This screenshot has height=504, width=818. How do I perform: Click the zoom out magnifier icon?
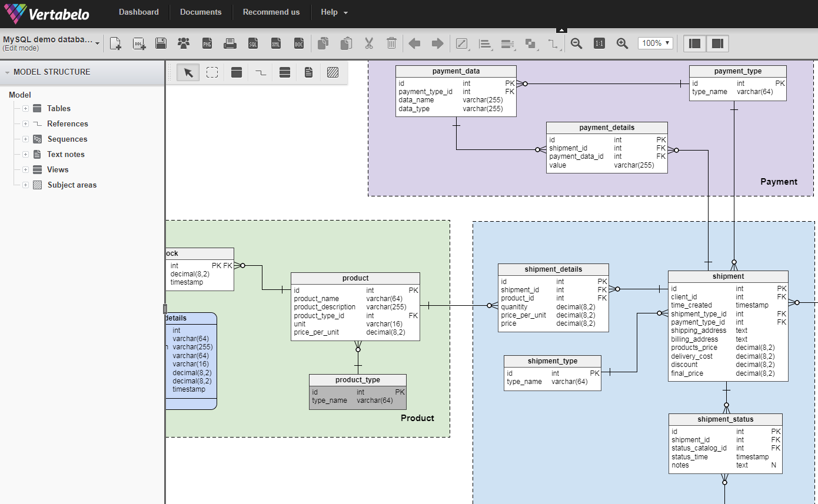(577, 43)
